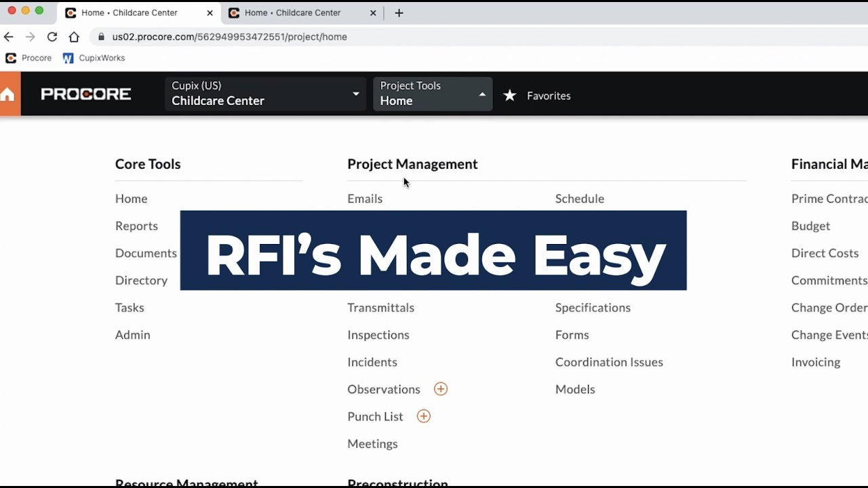Open the Meetings tool

372,444
